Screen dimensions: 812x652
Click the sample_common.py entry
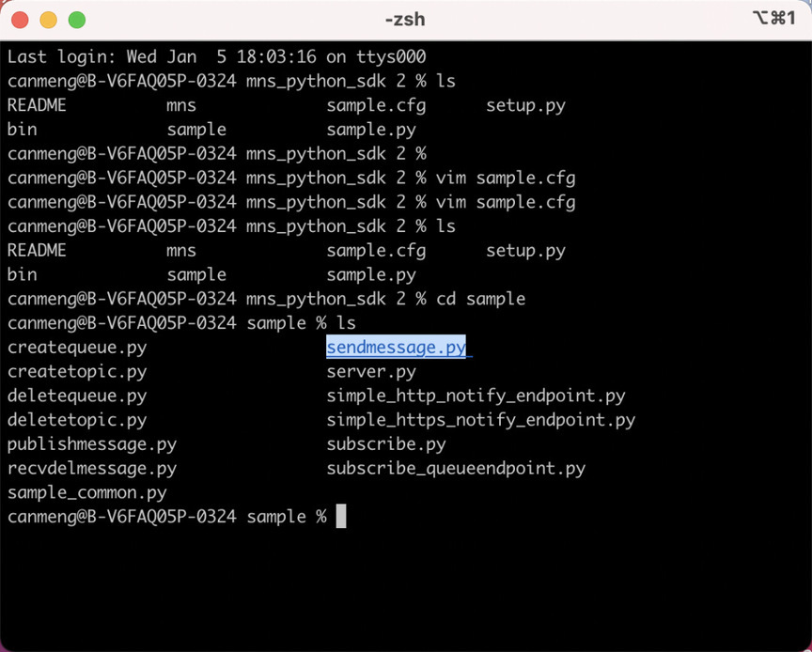[87, 493]
